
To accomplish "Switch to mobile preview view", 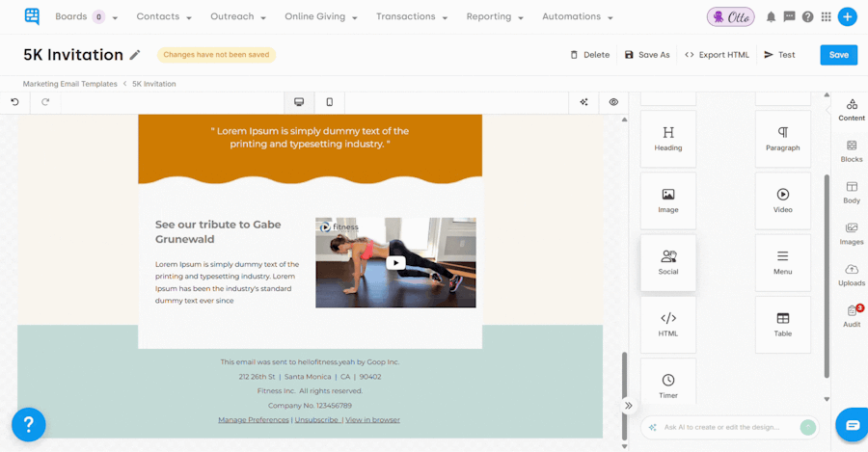I will [330, 102].
